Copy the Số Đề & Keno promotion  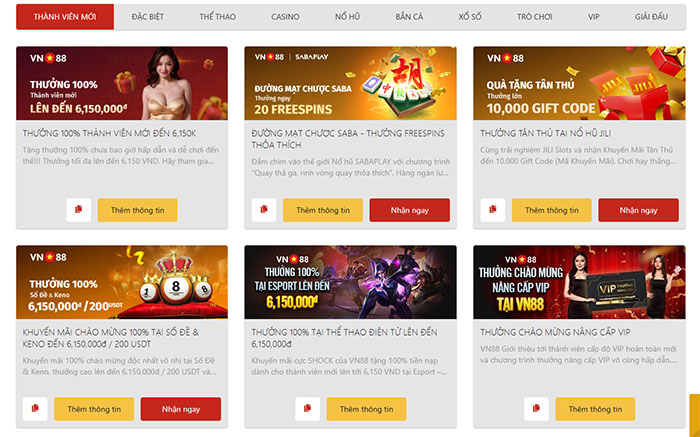click(x=35, y=409)
